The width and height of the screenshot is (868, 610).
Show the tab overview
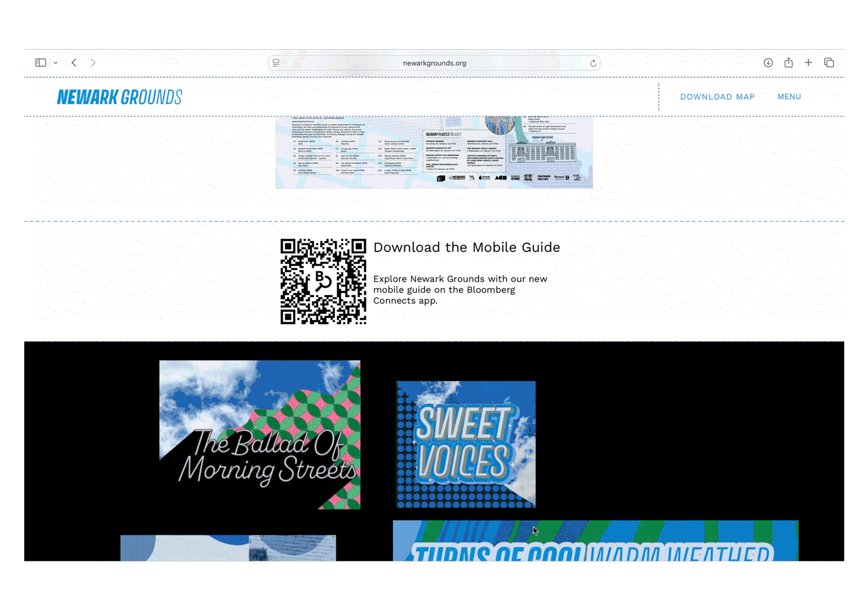[829, 63]
